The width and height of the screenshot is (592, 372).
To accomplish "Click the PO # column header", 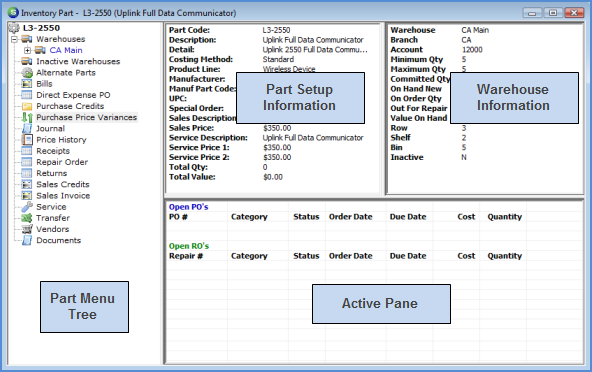I will coord(178,217).
